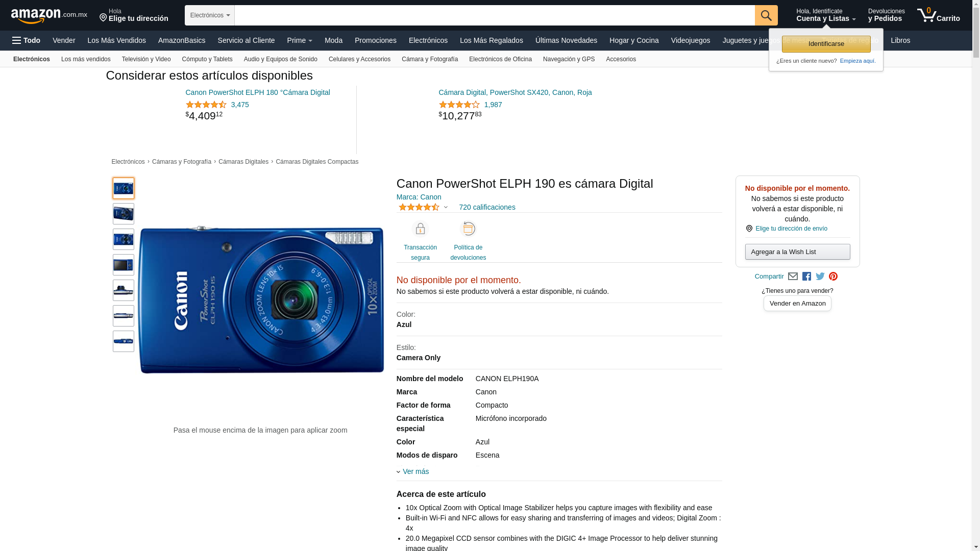Screen dimensions: 980x551
Task: Click the Transacción segura lock icon
Action: click(x=420, y=229)
